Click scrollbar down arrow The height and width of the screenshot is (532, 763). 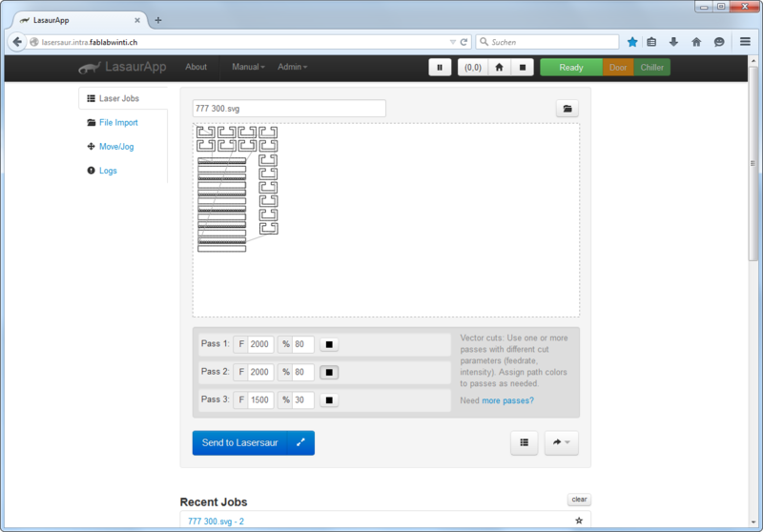click(753, 522)
